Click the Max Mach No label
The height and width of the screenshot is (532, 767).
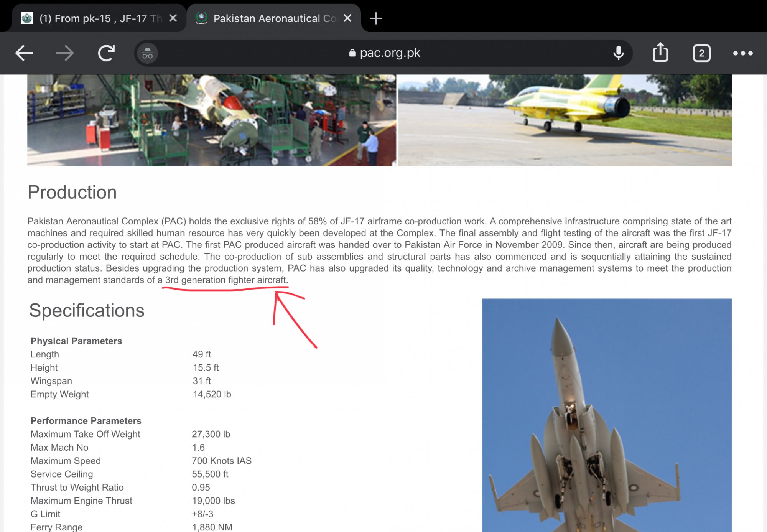(59, 448)
